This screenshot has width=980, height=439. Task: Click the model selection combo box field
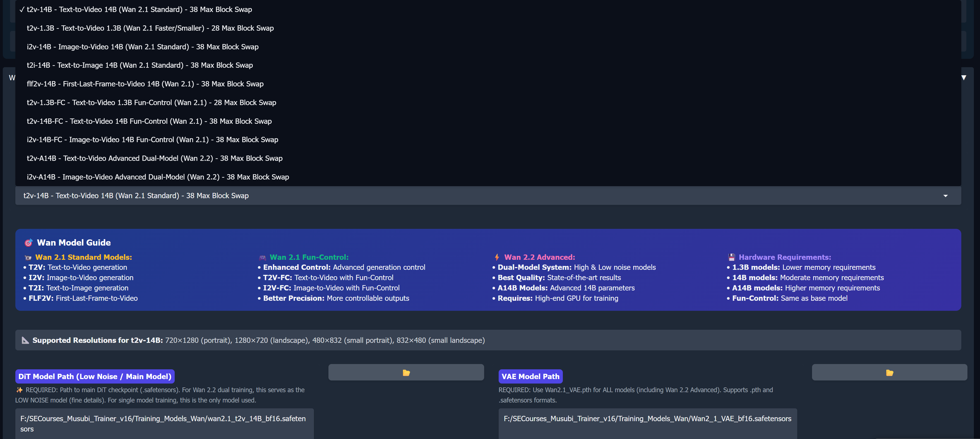tap(488, 196)
